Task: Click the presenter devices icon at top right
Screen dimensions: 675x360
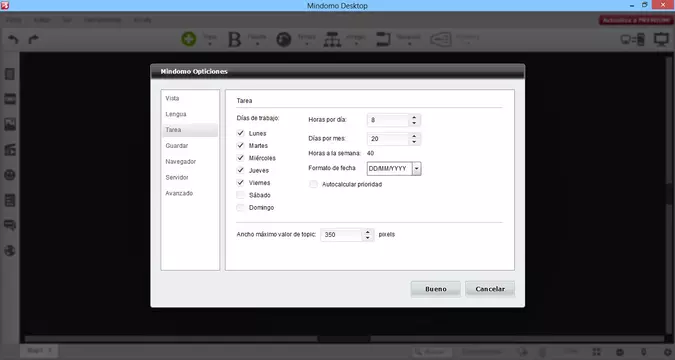Action: point(632,40)
